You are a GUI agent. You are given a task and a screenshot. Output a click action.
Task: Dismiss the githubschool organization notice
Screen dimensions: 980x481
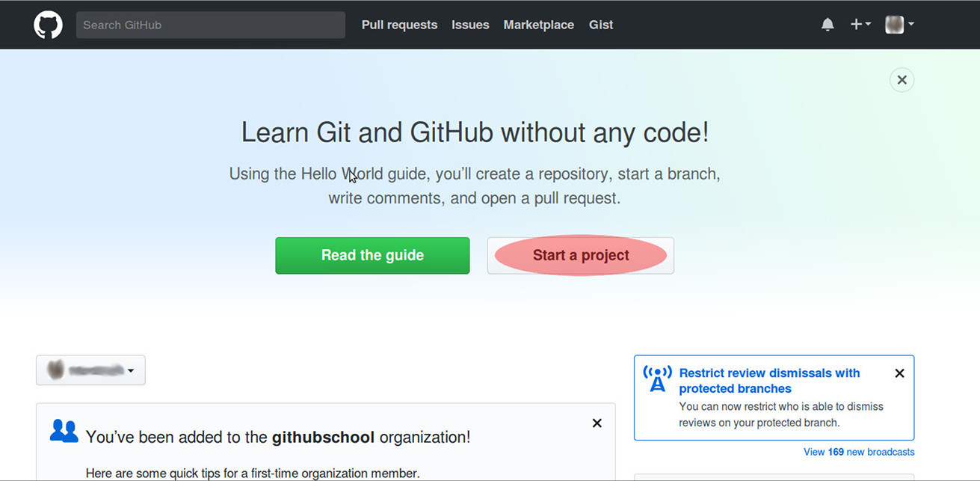click(597, 423)
